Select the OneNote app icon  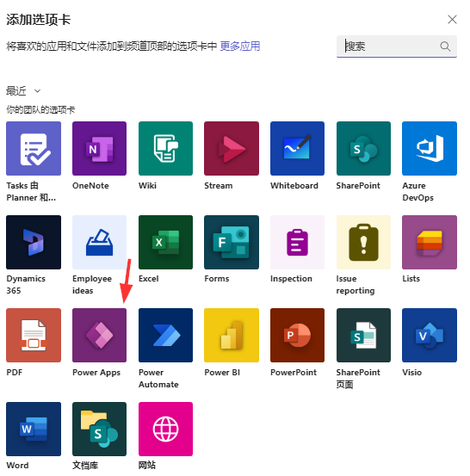coord(99,148)
